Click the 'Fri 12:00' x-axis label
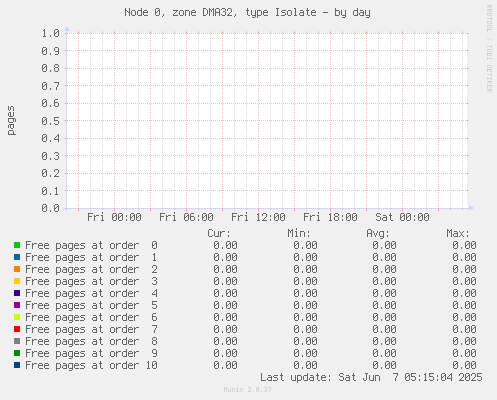This screenshot has width=497, height=400. coord(258,217)
